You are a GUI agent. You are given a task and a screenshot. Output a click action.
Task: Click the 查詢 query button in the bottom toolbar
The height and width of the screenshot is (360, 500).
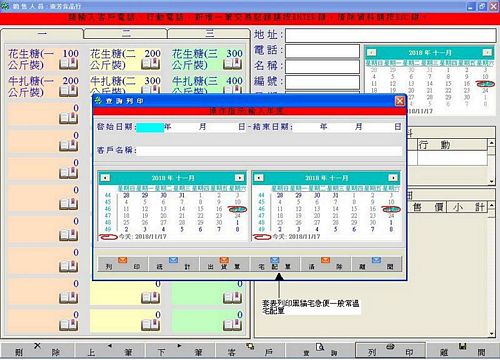(320, 351)
